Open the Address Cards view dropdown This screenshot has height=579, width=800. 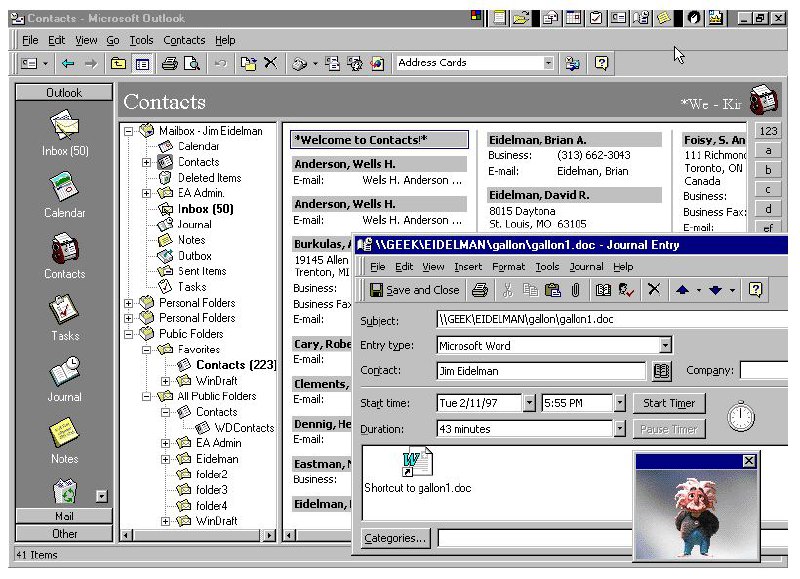pos(548,63)
